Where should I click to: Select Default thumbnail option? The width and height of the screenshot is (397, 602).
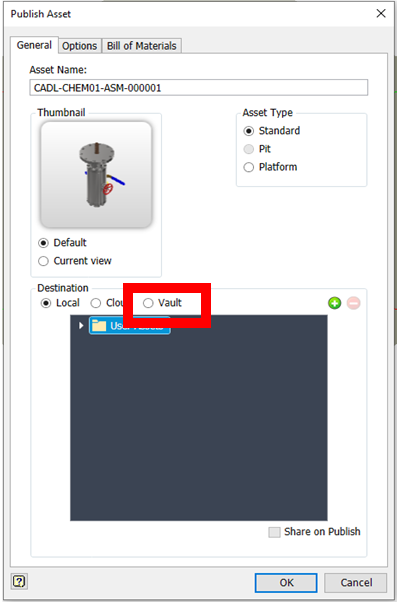[43, 243]
